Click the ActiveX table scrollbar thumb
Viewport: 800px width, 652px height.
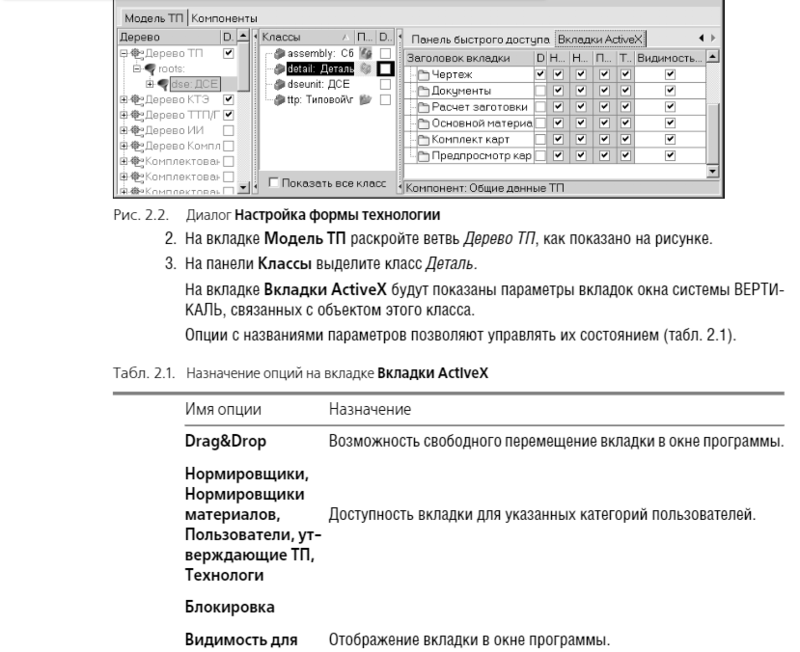point(713,133)
